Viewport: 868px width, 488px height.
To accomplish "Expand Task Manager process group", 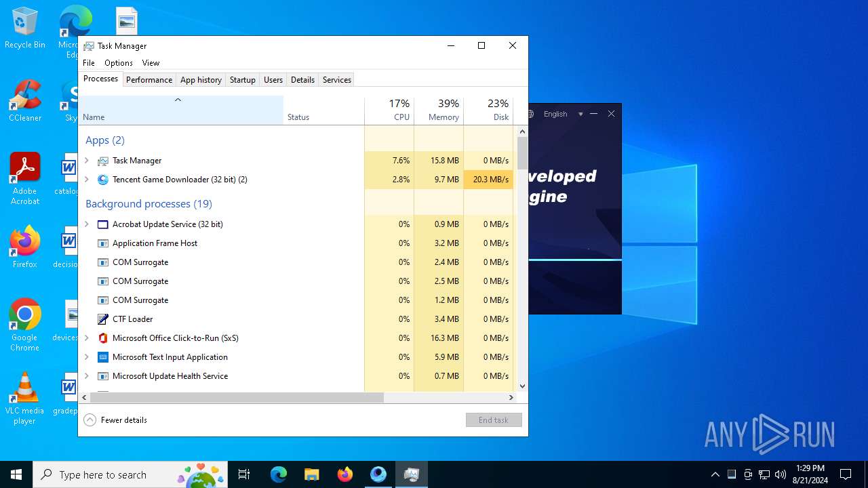I will (x=87, y=161).
